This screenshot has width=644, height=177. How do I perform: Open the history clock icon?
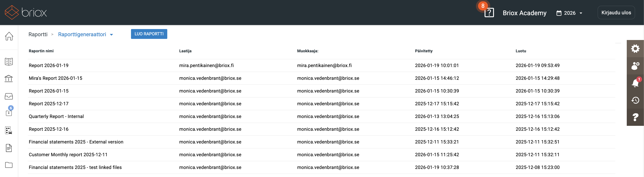click(x=635, y=100)
